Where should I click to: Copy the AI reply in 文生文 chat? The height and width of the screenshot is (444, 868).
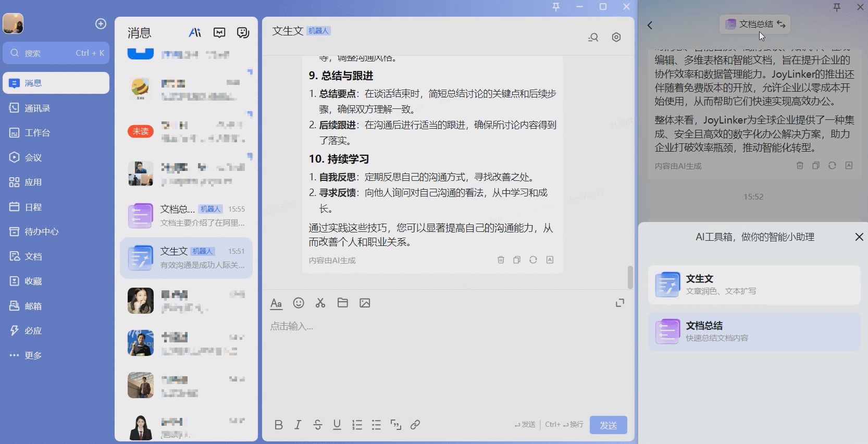click(x=517, y=260)
